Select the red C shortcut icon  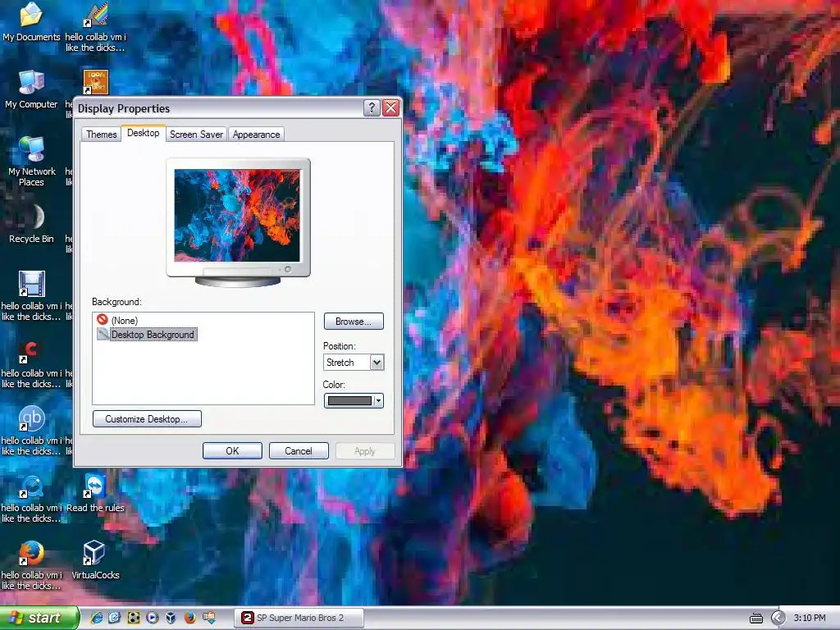click(x=30, y=351)
